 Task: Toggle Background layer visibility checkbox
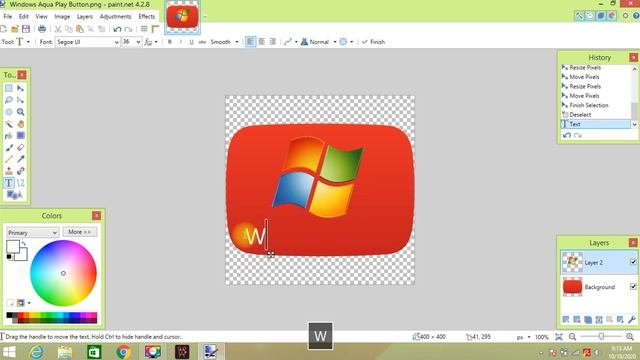click(633, 287)
